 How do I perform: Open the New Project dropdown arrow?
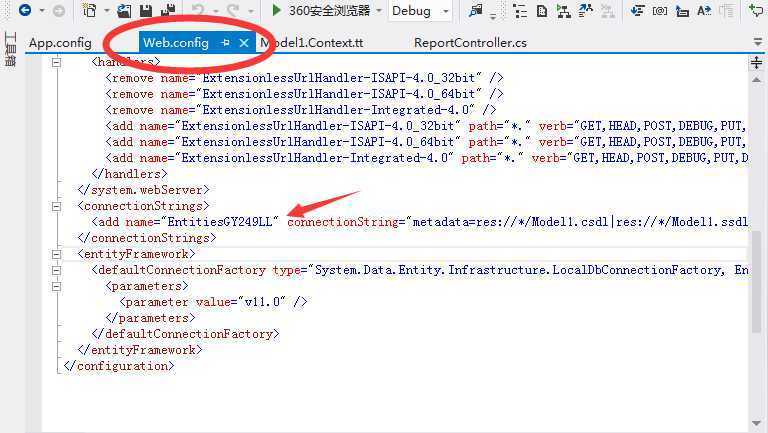106,11
